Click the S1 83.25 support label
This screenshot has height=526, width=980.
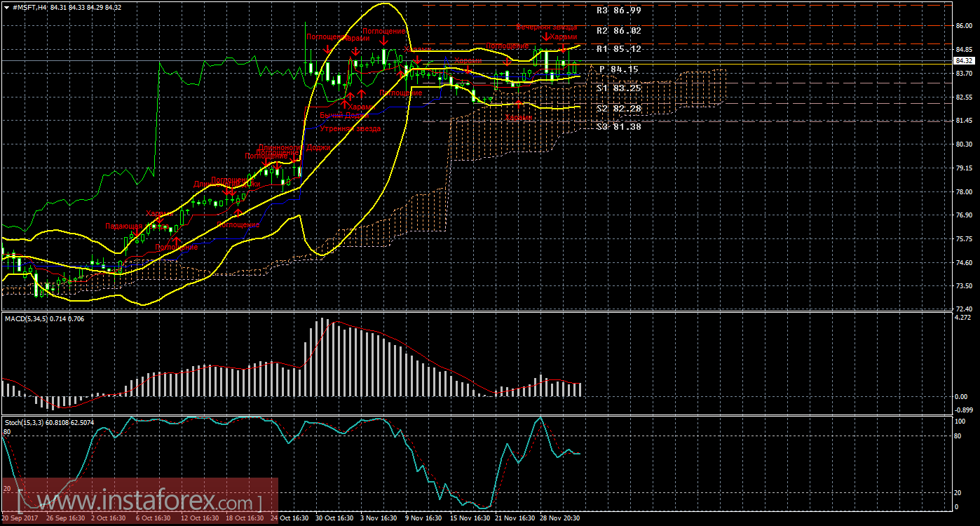[x=618, y=88]
